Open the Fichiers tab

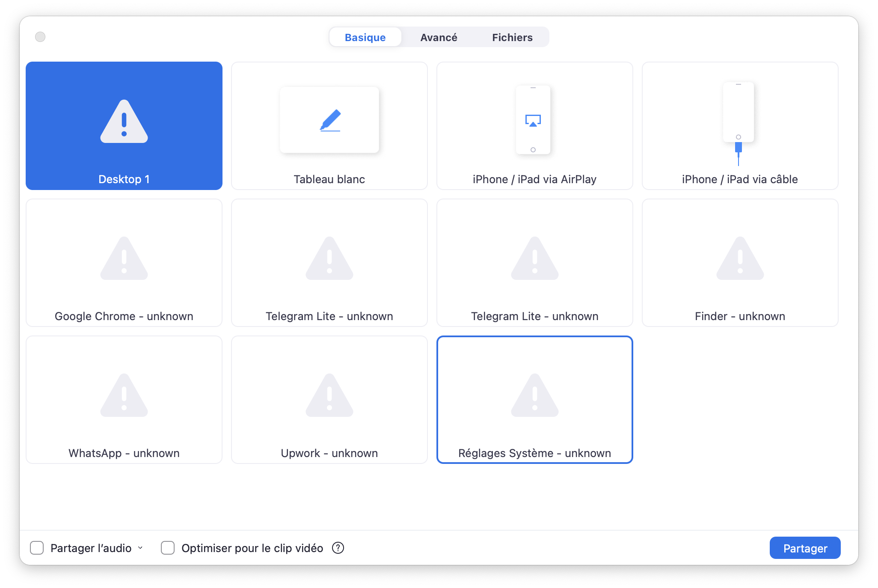pyautogui.click(x=512, y=37)
